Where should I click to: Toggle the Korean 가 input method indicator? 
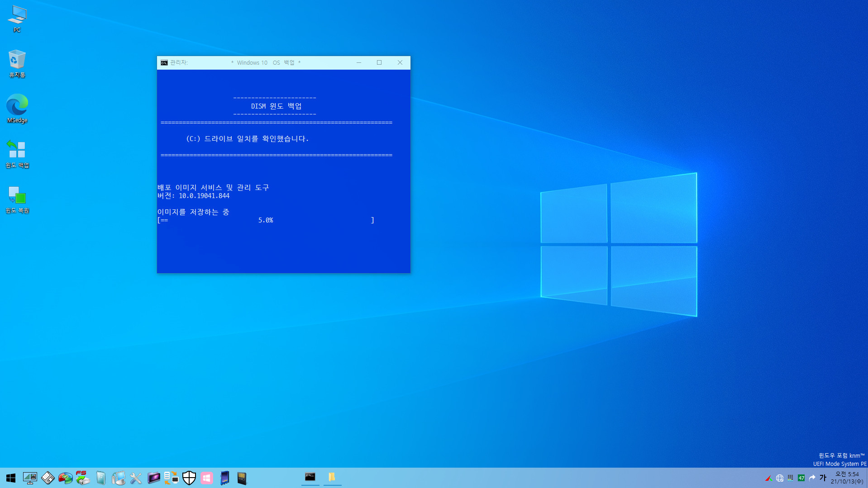[823, 478]
